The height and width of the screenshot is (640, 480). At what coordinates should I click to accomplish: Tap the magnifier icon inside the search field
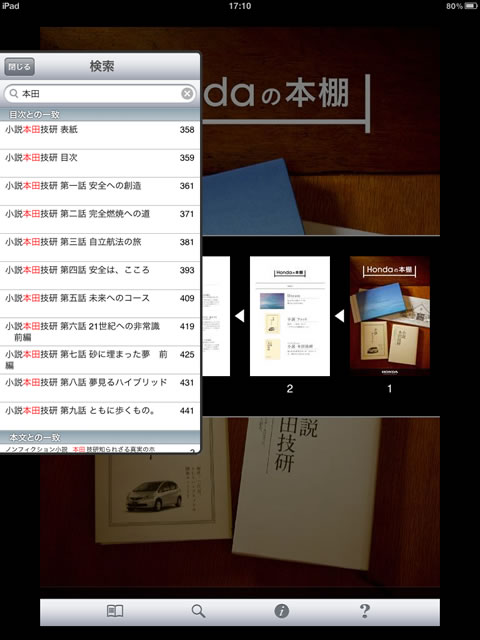tap(14, 94)
